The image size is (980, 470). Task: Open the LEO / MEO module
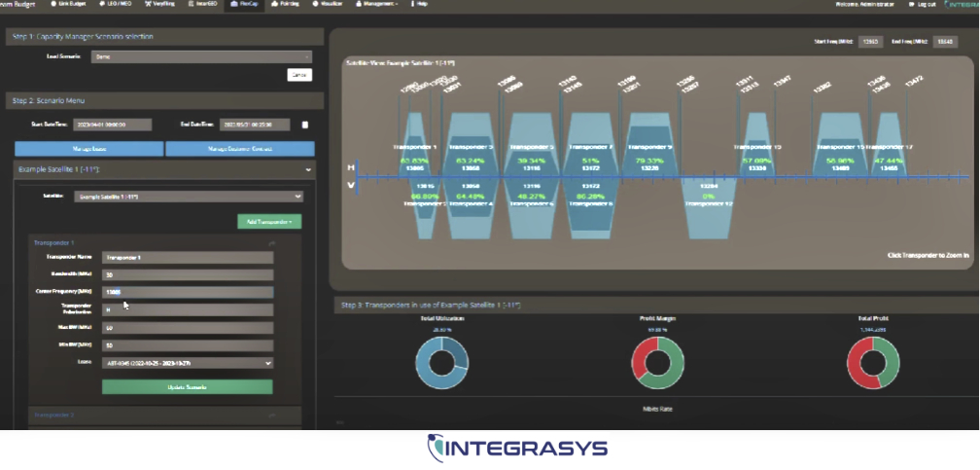[116, 5]
